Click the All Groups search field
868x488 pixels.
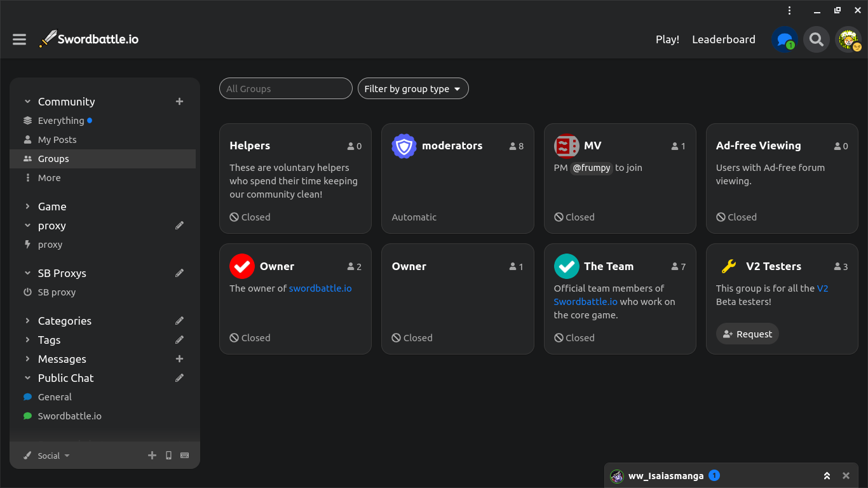pyautogui.click(x=285, y=89)
